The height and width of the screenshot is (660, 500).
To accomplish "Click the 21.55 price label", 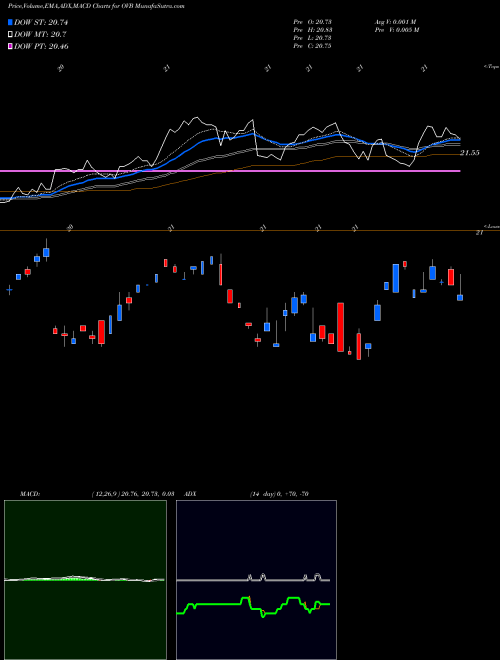I will [470, 153].
